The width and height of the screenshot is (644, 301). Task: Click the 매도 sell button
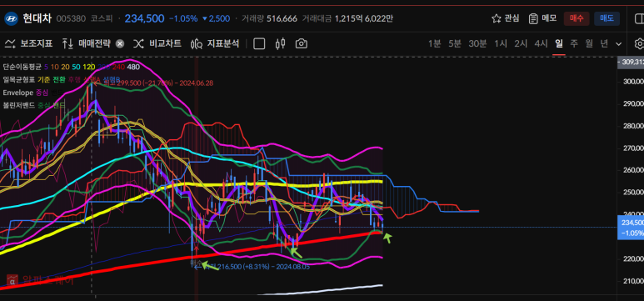[x=607, y=18]
